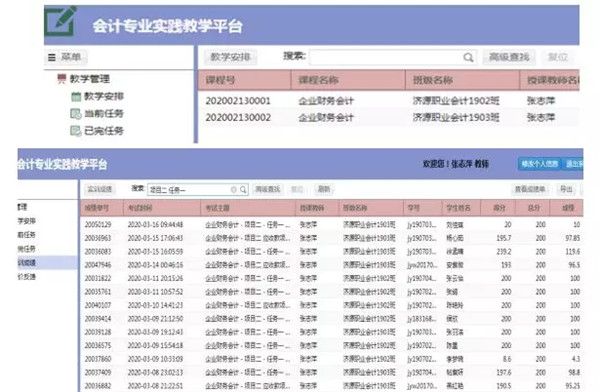Image resolution: width=600 pixels, height=392 pixels.
Task: Click the score value 195.7
Action: click(x=504, y=238)
